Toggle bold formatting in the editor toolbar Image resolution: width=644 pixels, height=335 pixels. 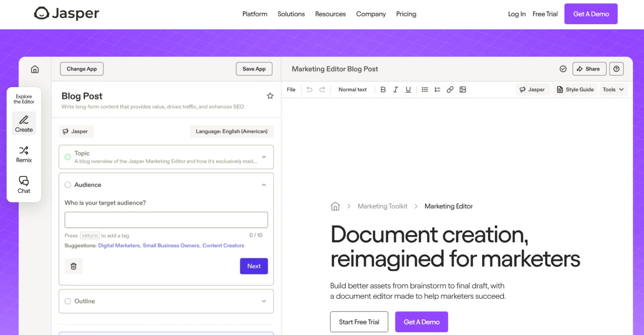click(383, 89)
